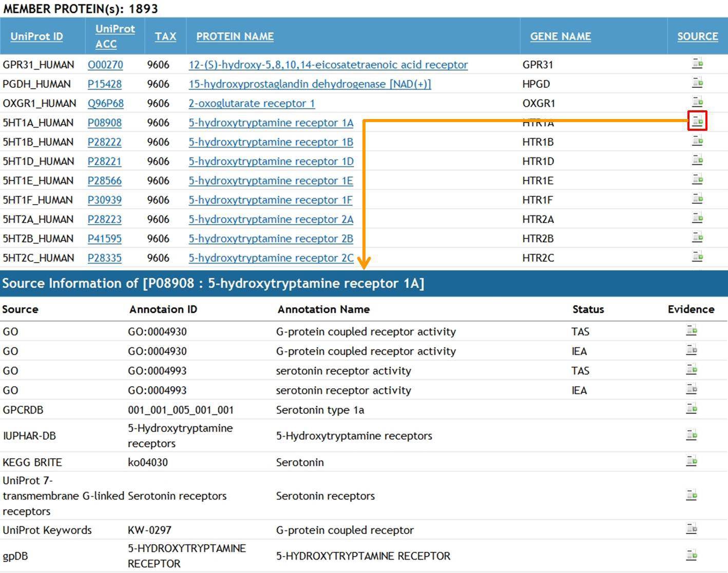
Task: Sort by TAX column header
Action: point(165,36)
